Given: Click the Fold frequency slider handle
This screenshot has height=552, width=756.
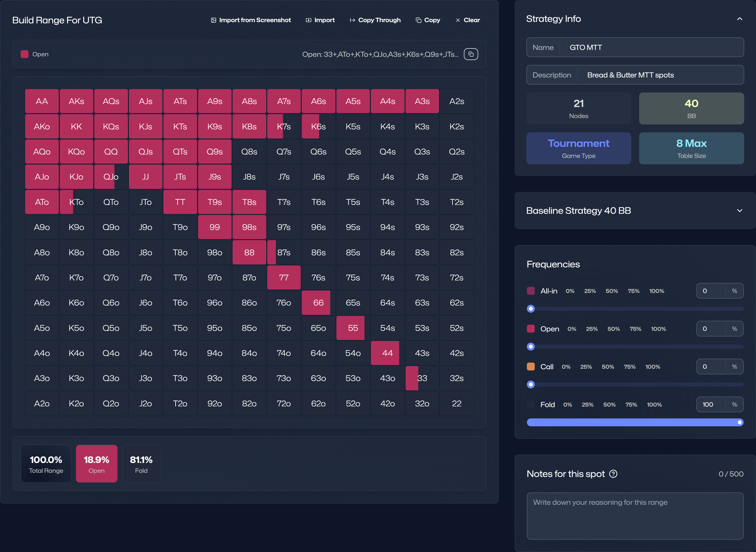Looking at the screenshot, I should click(740, 422).
